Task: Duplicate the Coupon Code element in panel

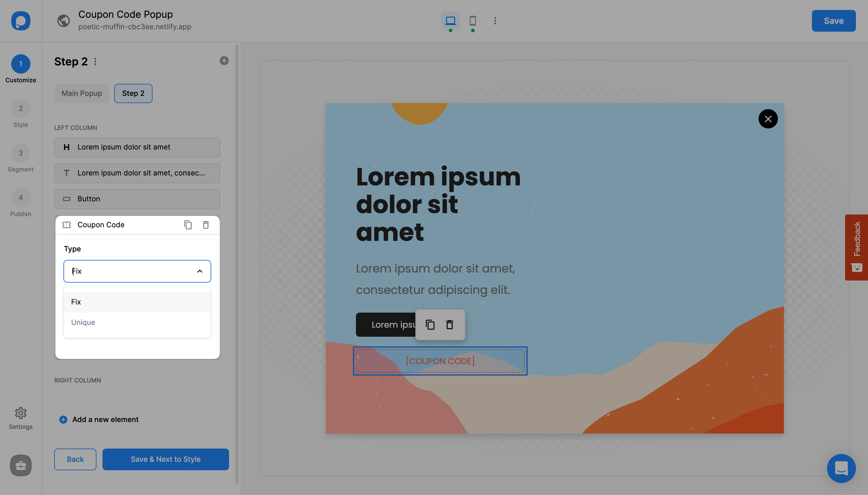Action: click(x=187, y=225)
